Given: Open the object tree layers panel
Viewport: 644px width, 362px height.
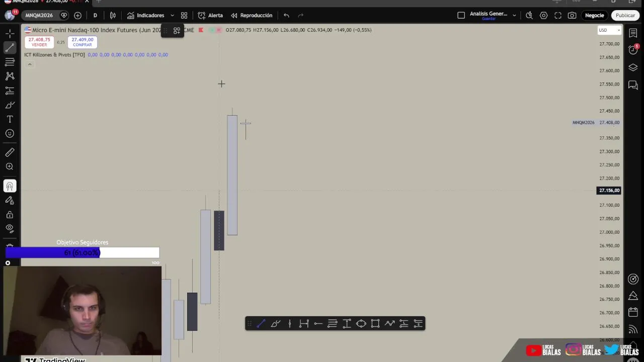Looking at the screenshot, I should [633, 68].
